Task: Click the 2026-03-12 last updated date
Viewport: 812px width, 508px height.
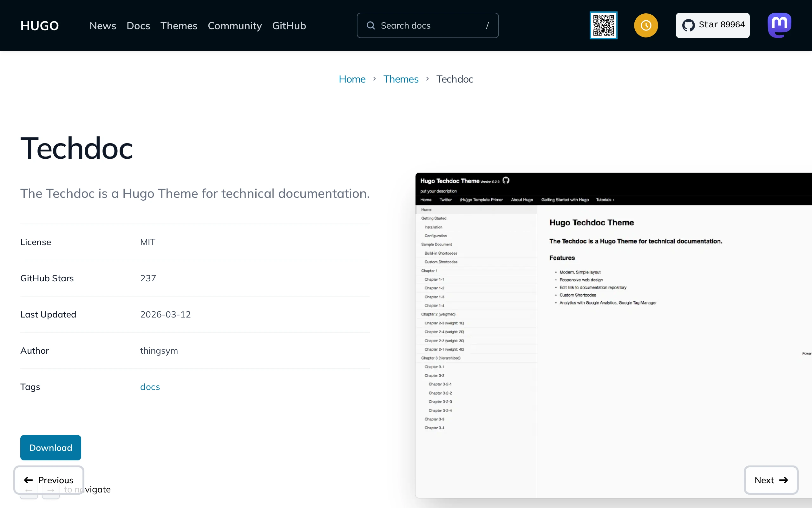Action: click(166, 314)
